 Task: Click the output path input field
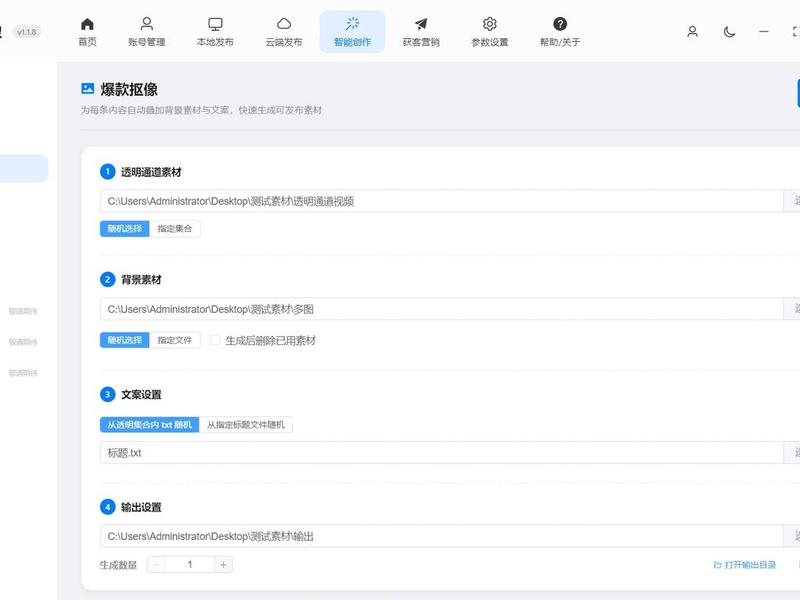pos(441,536)
